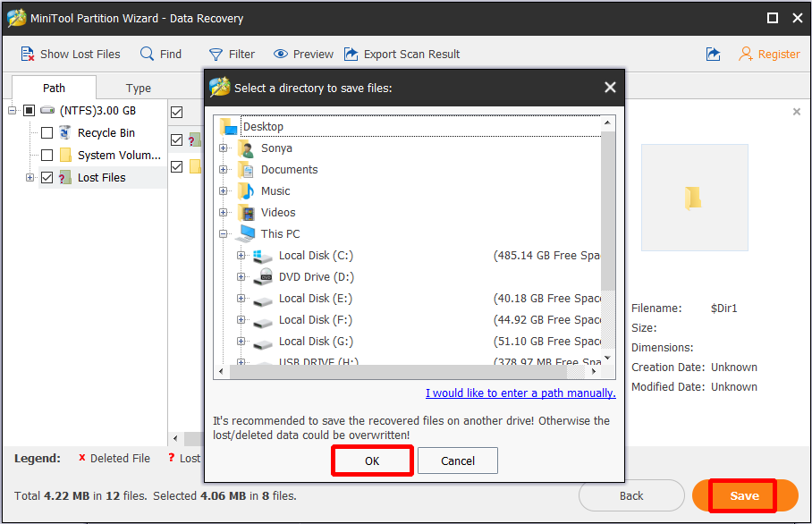Click the directory tree scroll-up arrow
The height and width of the screenshot is (524, 812).
(607, 123)
